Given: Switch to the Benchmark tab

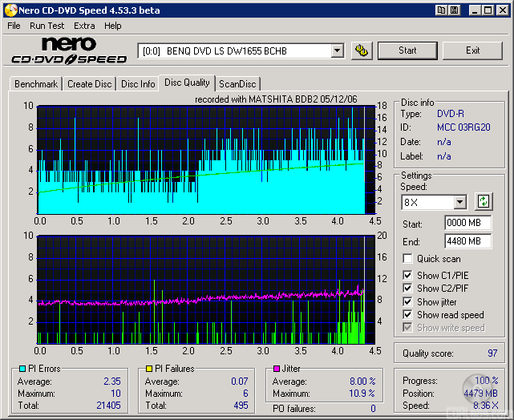Looking at the screenshot, I should coord(36,84).
